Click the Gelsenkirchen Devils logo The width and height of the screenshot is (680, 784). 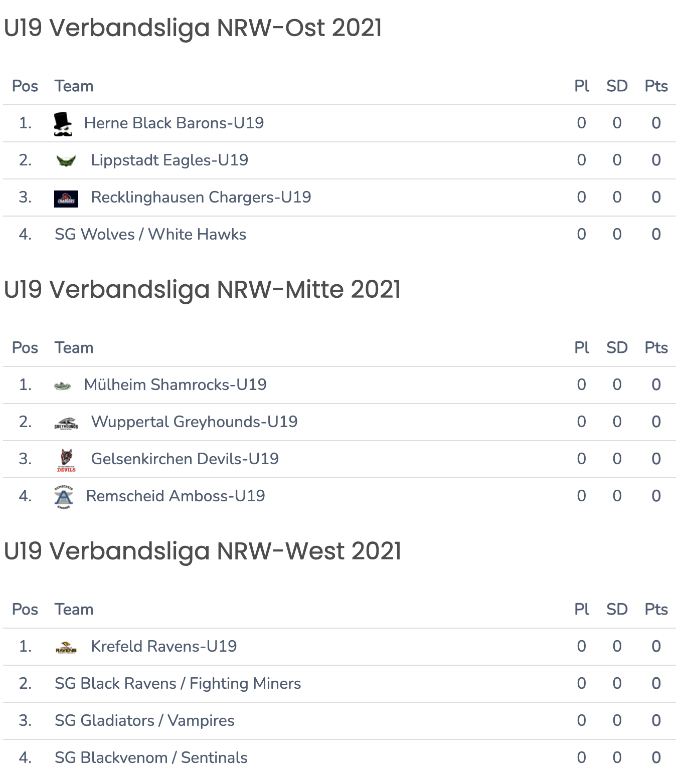point(66,460)
